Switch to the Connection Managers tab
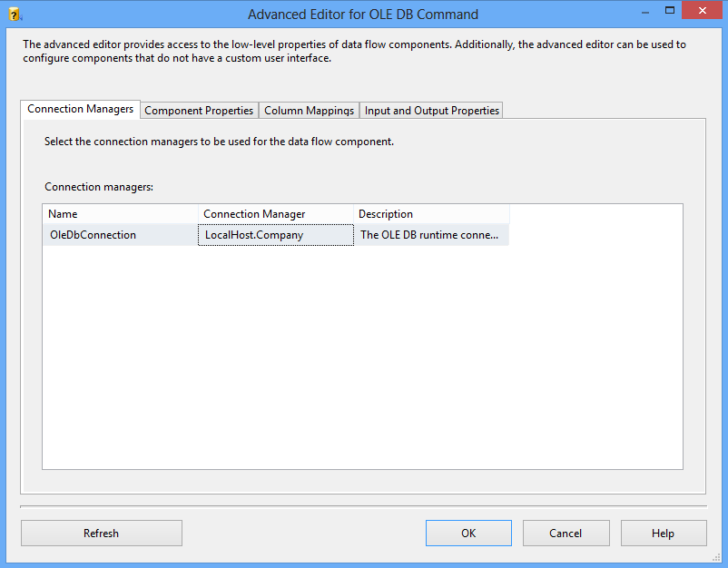This screenshot has width=728, height=568. pyautogui.click(x=80, y=110)
